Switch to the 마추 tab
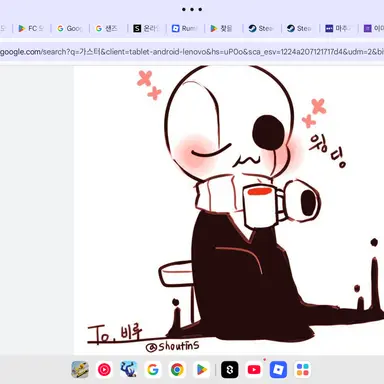Image resolution: width=384 pixels, height=384 pixels. [x=338, y=29]
